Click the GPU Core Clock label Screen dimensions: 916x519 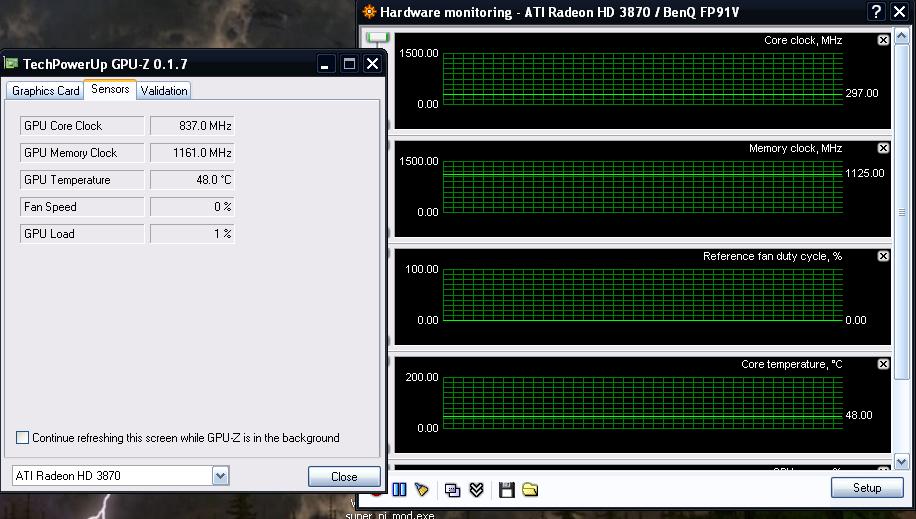pyautogui.click(x=82, y=126)
